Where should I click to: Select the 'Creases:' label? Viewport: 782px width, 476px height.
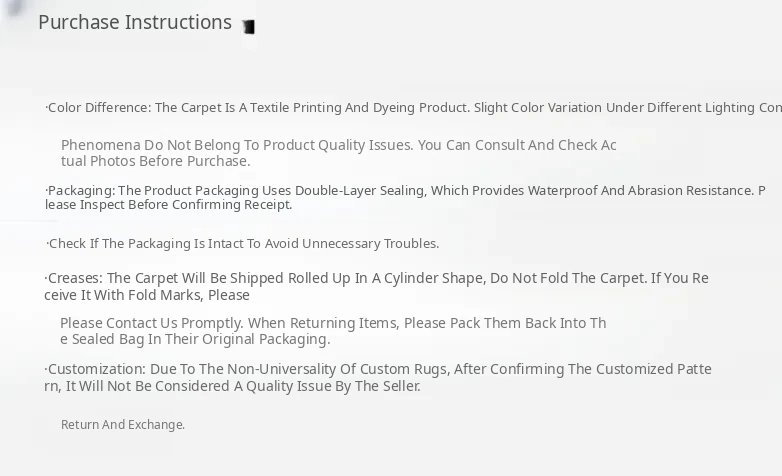74,278
